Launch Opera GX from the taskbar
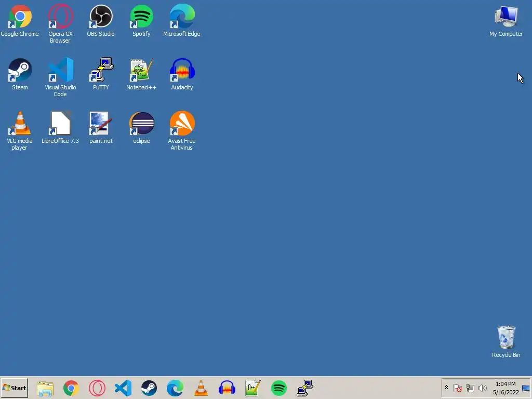This screenshot has width=532, height=399. tap(97, 388)
